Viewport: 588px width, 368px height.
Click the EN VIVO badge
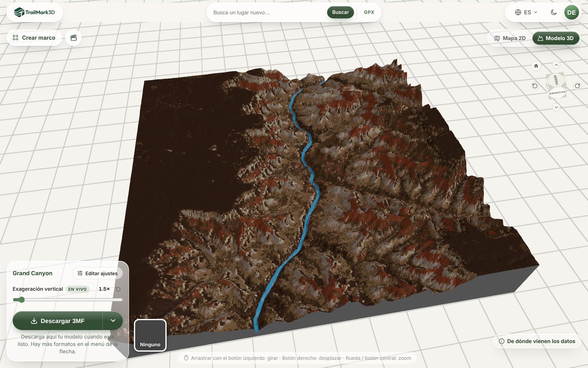pos(78,289)
